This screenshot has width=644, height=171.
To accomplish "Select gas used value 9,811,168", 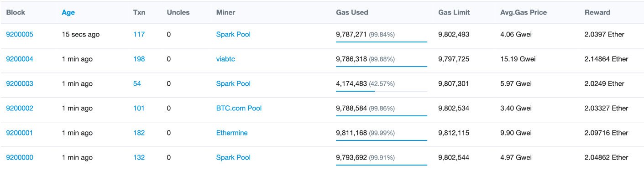I will 351,133.
